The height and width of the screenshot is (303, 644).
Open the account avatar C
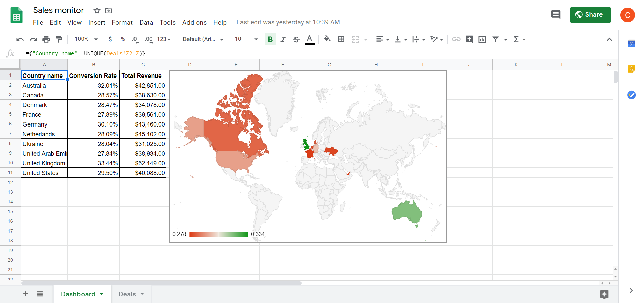pyautogui.click(x=628, y=15)
